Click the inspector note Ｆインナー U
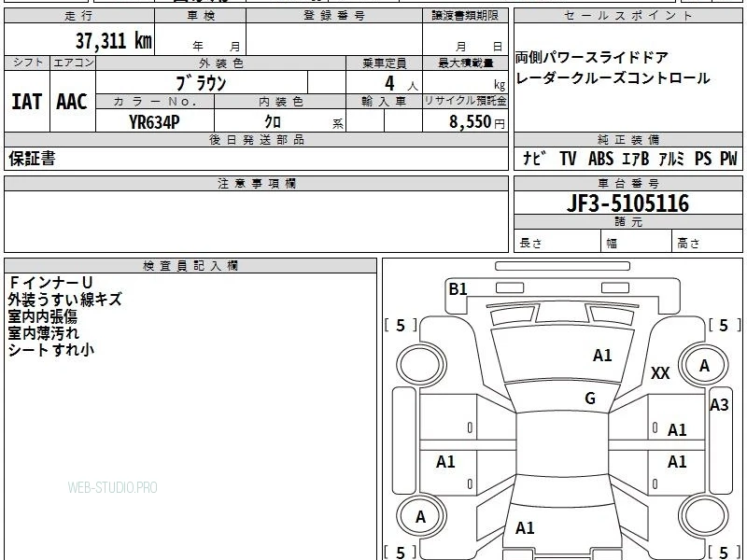This screenshot has height=560, width=747. coord(50,283)
